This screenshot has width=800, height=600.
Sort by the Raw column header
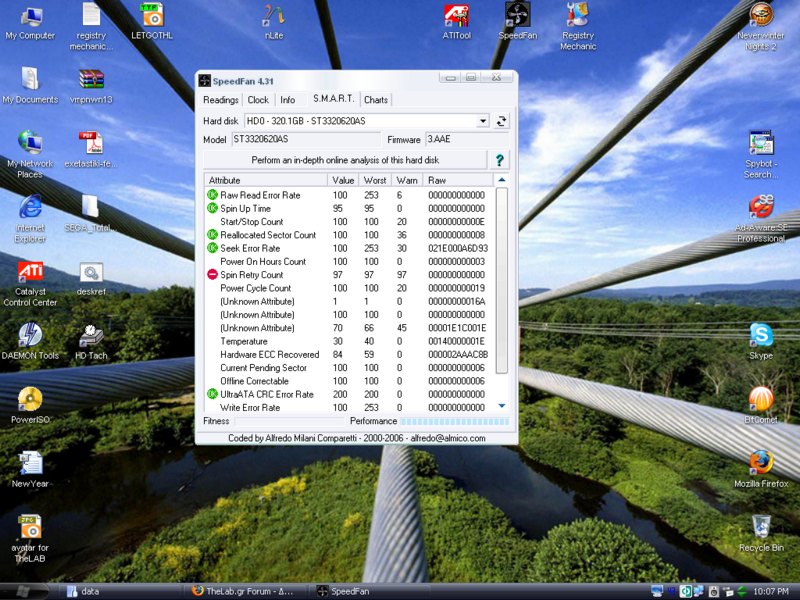(x=458, y=180)
